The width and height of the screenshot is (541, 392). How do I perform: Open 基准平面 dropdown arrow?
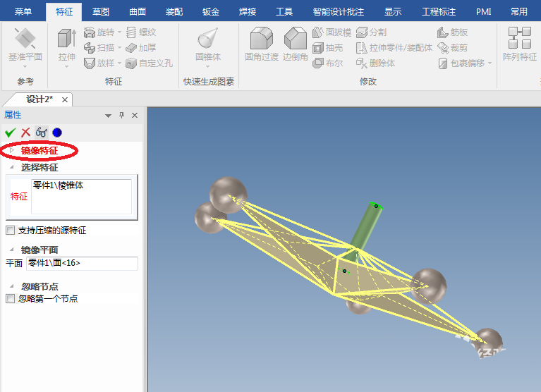point(25,66)
